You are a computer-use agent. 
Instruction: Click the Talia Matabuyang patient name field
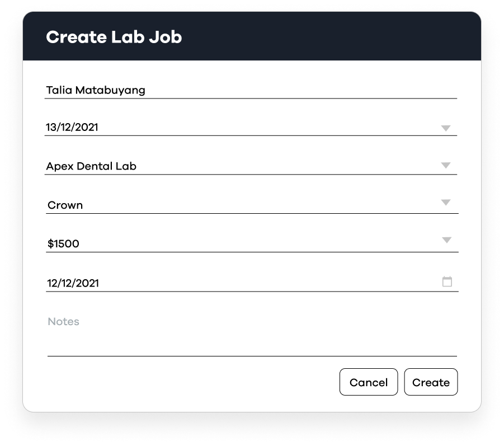pos(251,90)
